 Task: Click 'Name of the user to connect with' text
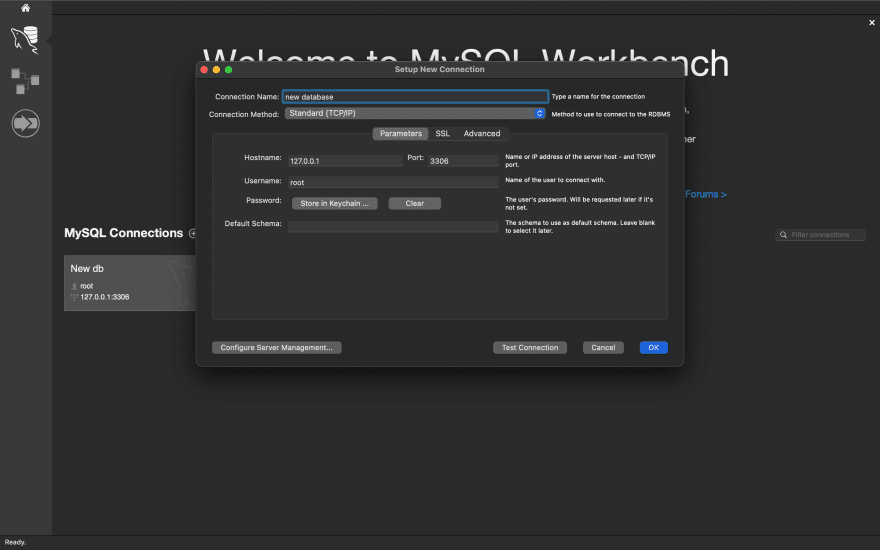tap(555, 180)
